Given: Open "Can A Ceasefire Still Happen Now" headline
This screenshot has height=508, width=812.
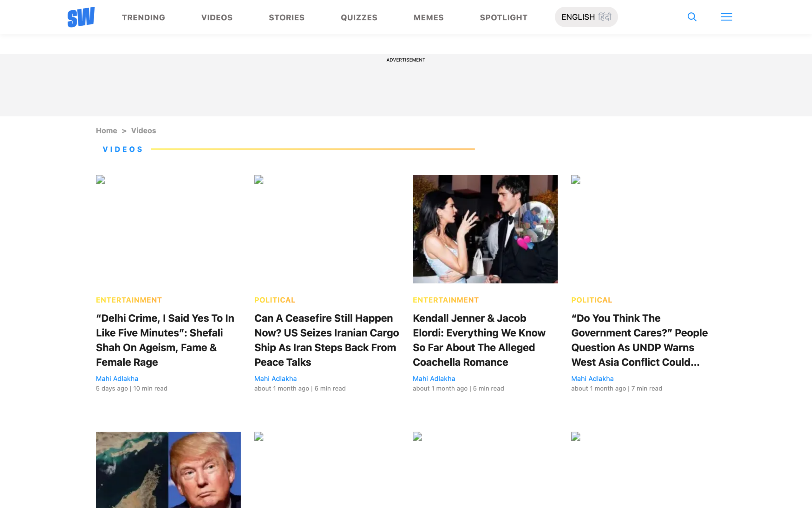Looking at the screenshot, I should pyautogui.click(x=326, y=340).
